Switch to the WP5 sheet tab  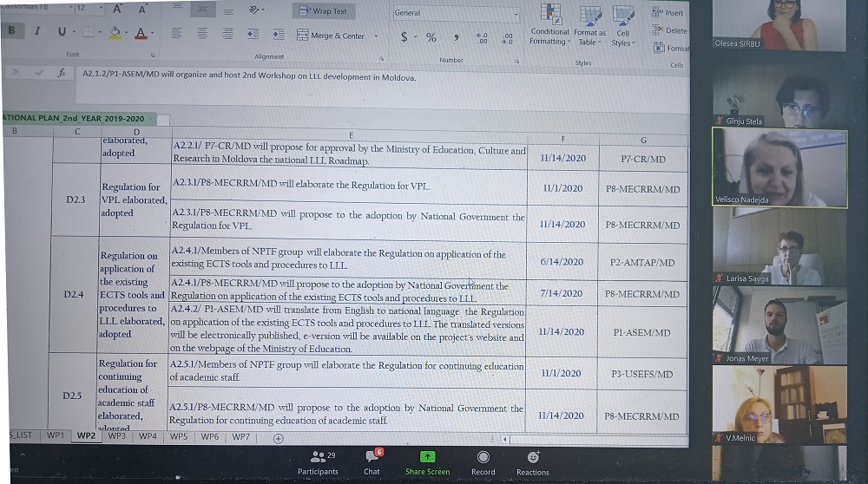(179, 436)
